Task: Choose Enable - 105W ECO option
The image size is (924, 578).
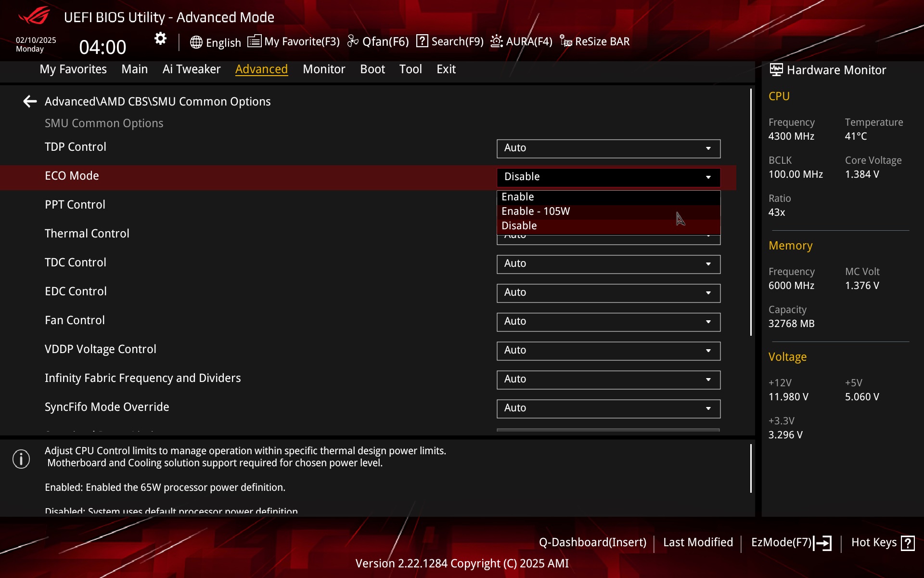Action: point(608,211)
